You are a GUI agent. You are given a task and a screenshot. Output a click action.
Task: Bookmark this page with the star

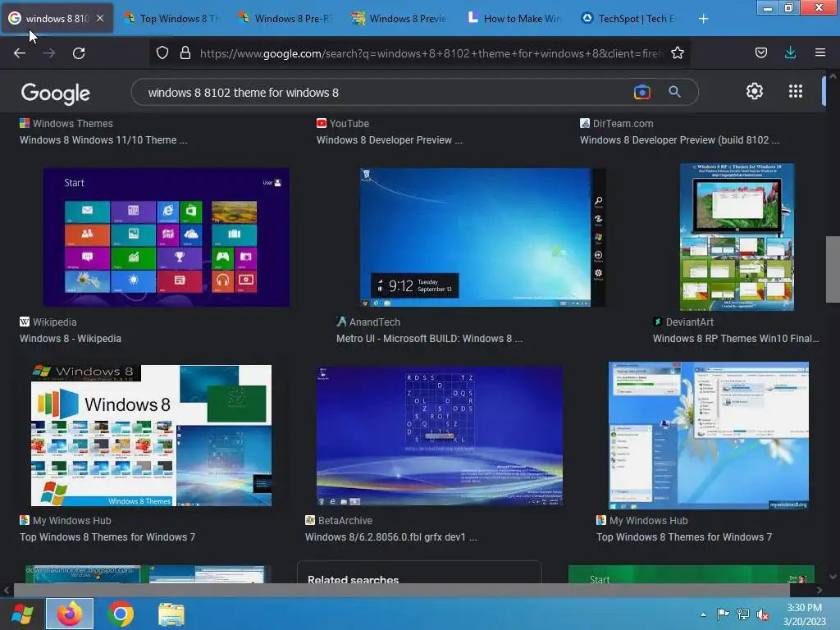coord(677,52)
